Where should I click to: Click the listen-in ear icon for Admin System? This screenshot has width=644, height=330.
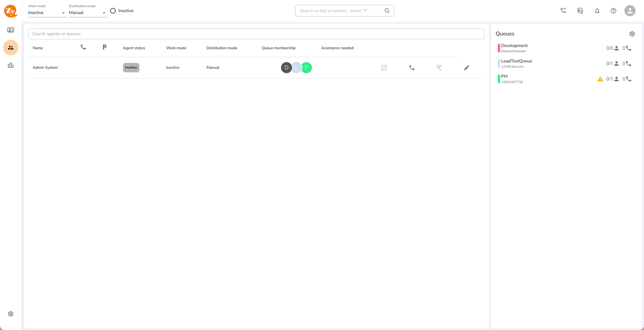pos(439,68)
